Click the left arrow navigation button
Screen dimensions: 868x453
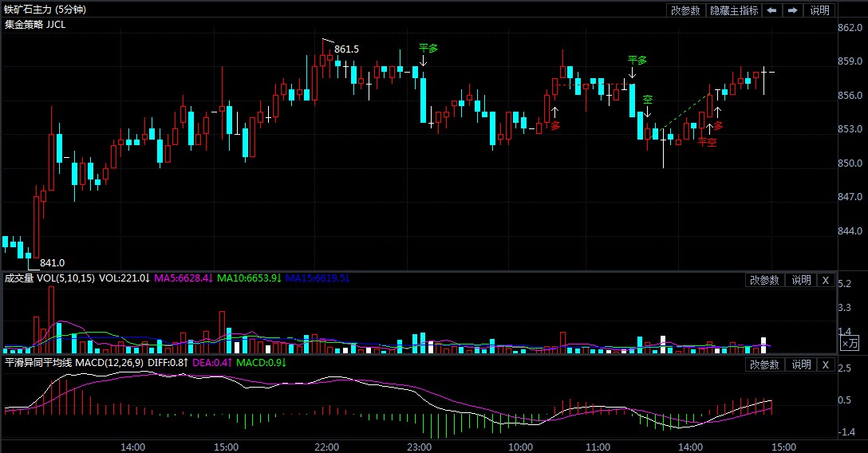click(x=771, y=10)
